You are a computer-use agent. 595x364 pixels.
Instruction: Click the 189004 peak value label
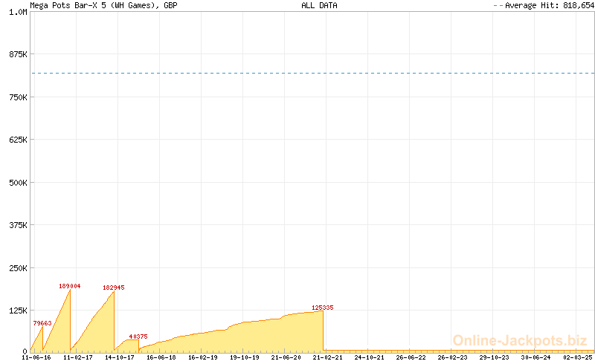(x=70, y=286)
